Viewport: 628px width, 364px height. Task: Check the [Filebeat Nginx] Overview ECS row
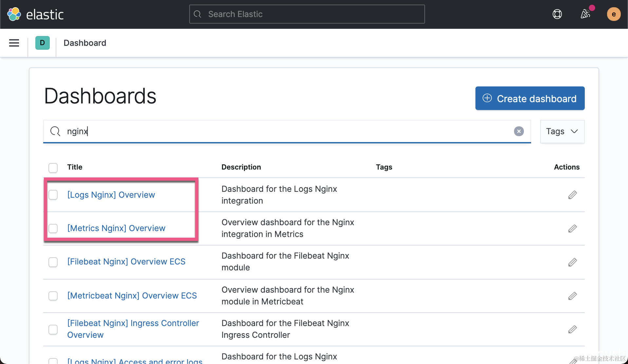(x=53, y=262)
